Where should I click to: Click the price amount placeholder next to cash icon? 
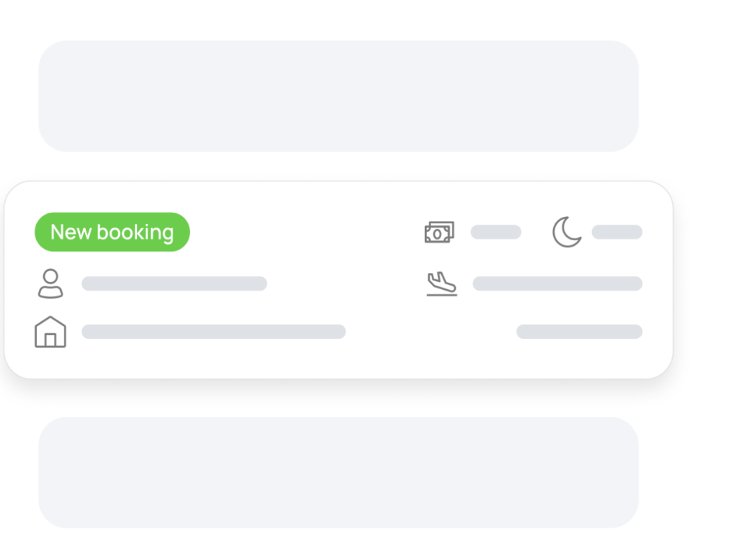pyautogui.click(x=496, y=232)
